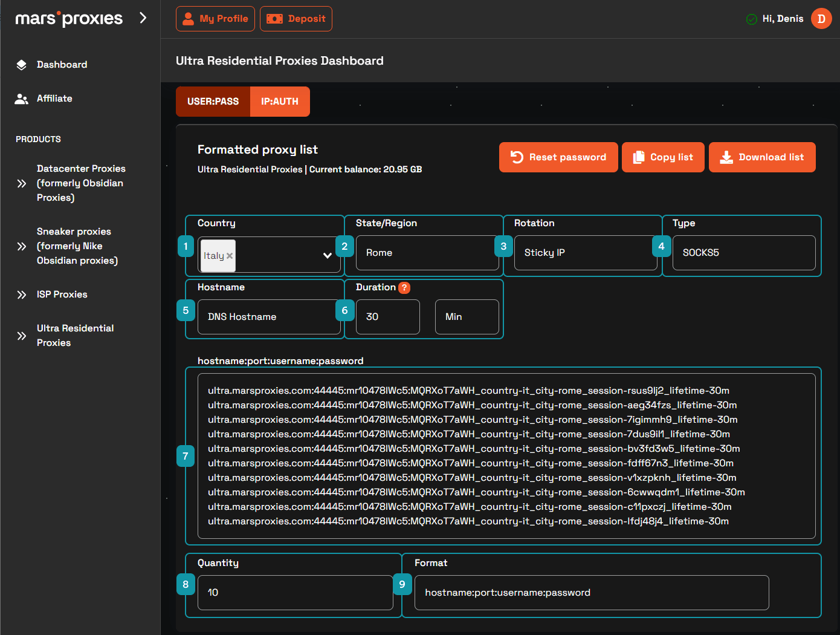
Task: Open Type dropdown showing SOCKS5
Action: pos(744,253)
